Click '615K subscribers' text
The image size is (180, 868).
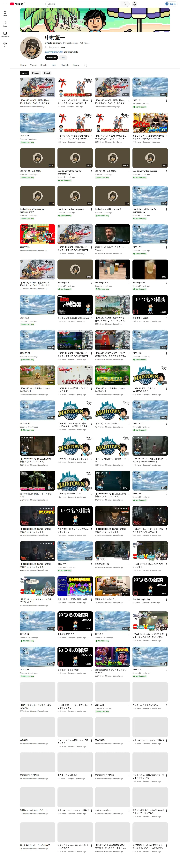(71, 43)
